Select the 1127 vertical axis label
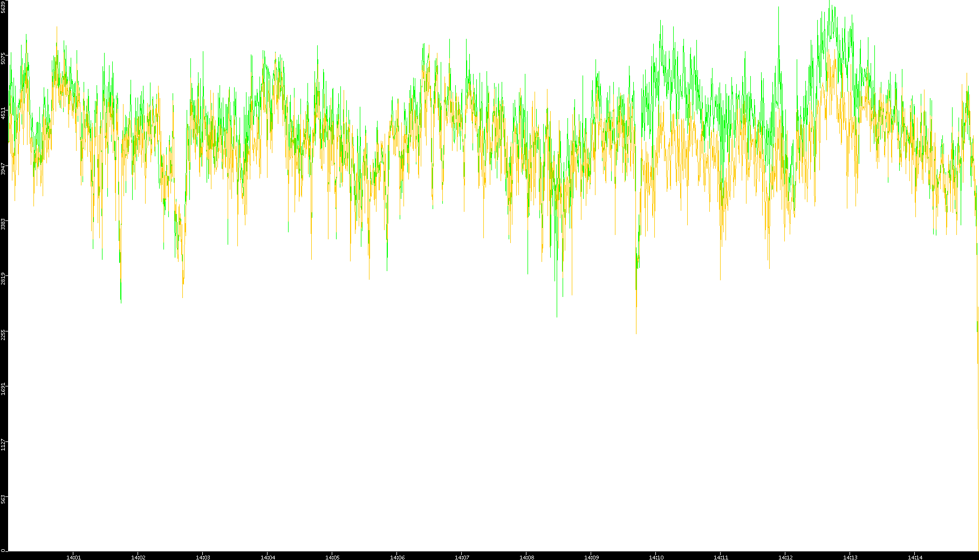This screenshot has width=979, height=560. pyautogui.click(x=3, y=444)
